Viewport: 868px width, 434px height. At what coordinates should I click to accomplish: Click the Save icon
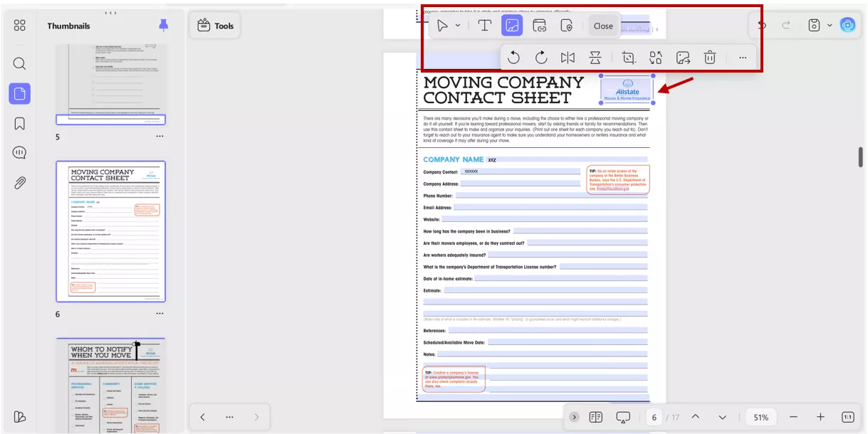point(815,26)
